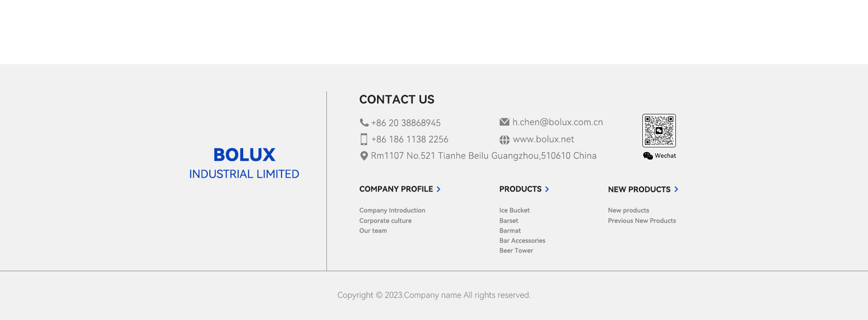Click the location pin icon
The image size is (868, 320).
(363, 156)
